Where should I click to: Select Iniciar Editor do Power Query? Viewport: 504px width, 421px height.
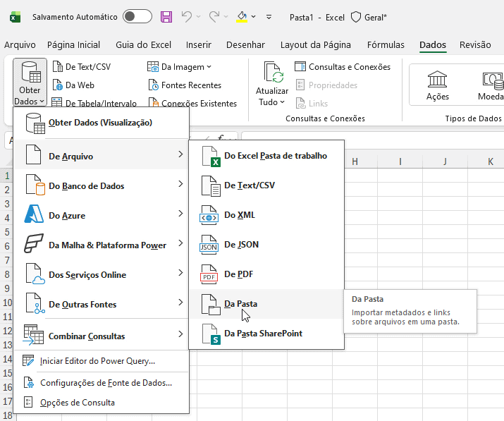97,361
